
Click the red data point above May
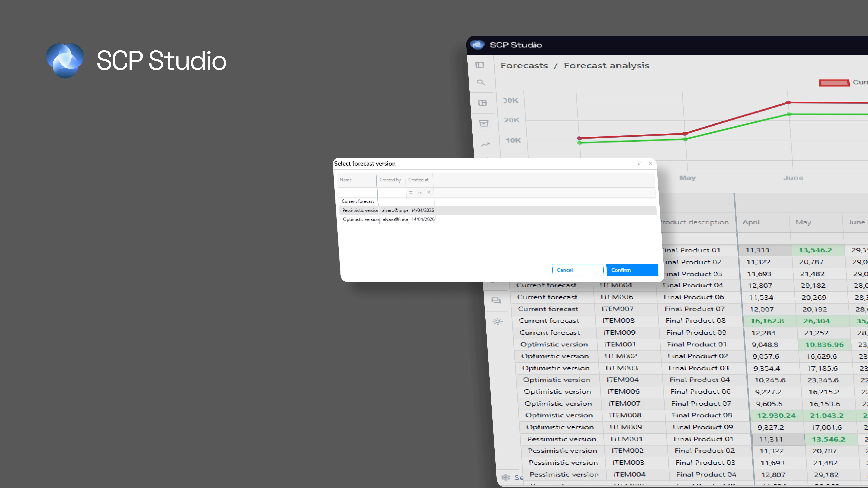685,134
